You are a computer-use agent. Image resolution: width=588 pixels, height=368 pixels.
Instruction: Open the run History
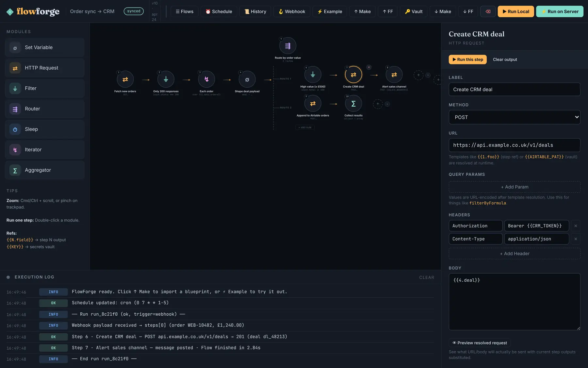255,11
